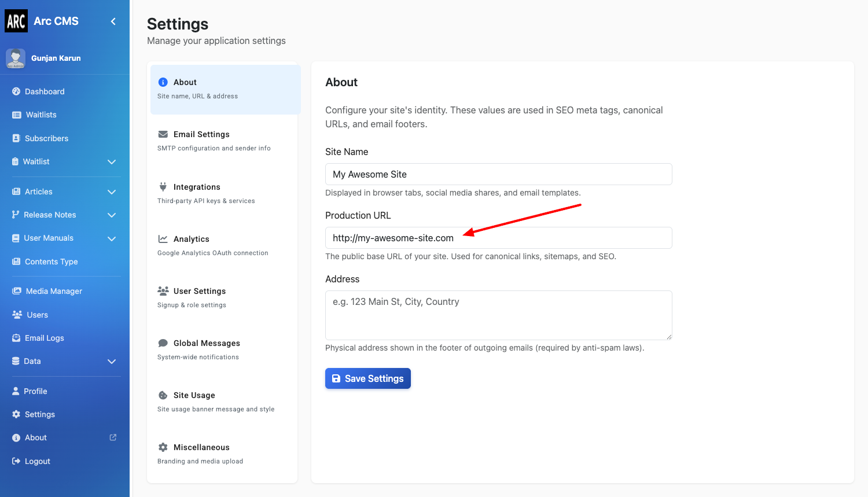This screenshot has height=497, width=868.
Task: Open Subscribers from the sidebar
Action: [x=46, y=138]
